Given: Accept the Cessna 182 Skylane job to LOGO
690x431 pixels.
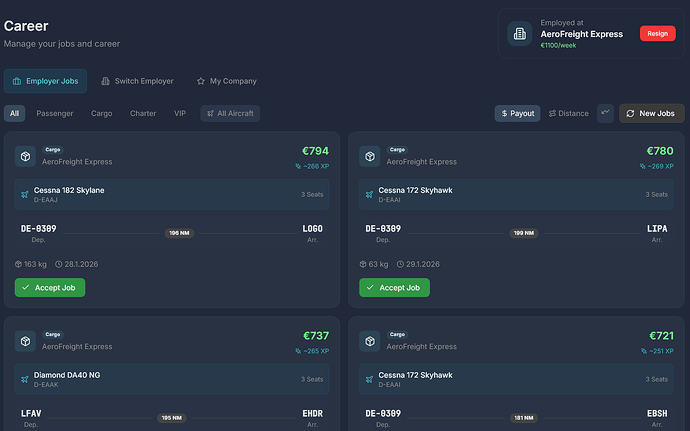Looking at the screenshot, I should [50, 287].
